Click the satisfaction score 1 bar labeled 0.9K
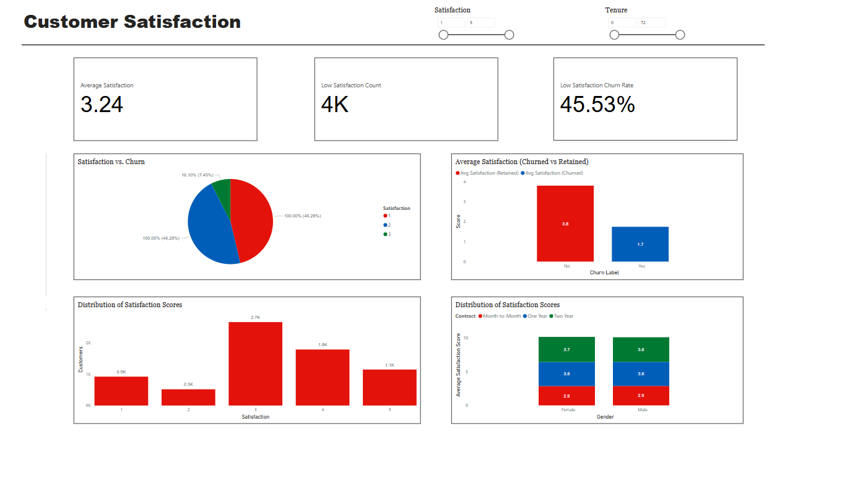This screenshot has height=501, width=868. (121, 391)
